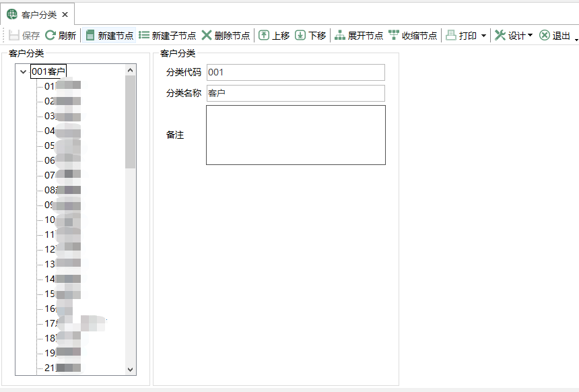Select tree item starting with 03
This screenshot has height=392, width=579.
[63, 116]
